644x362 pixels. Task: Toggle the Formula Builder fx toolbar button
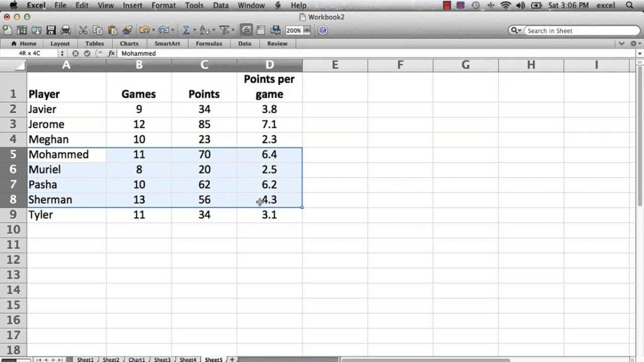click(x=247, y=30)
